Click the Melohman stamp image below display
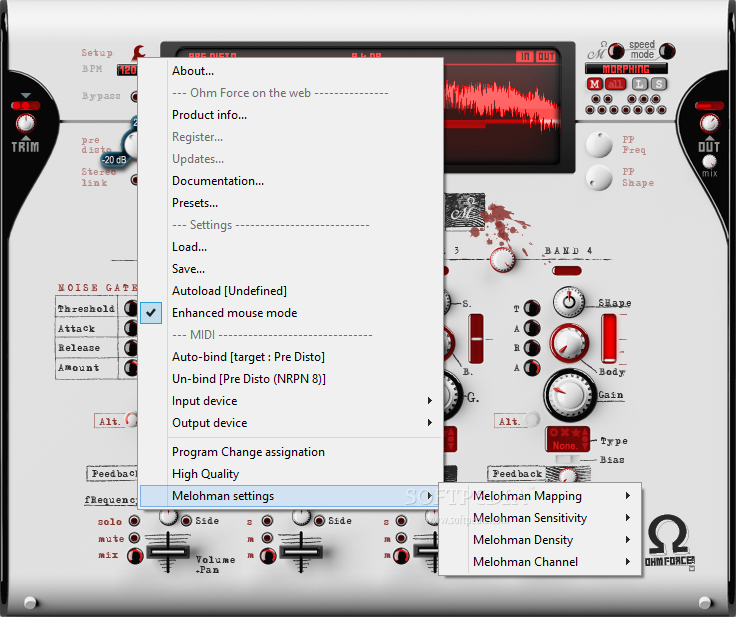The image size is (736, 617). point(465,212)
